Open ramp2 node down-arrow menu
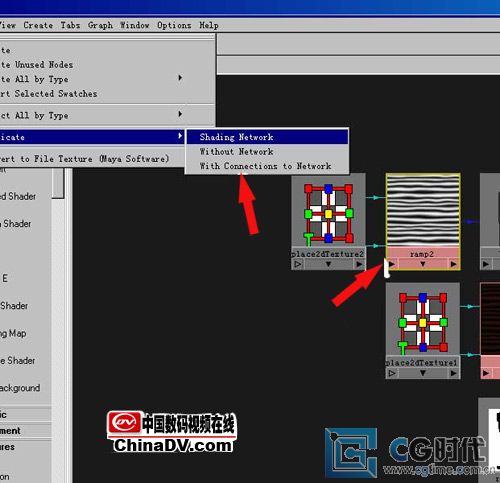This screenshot has width=500, height=483. pyautogui.click(x=423, y=264)
